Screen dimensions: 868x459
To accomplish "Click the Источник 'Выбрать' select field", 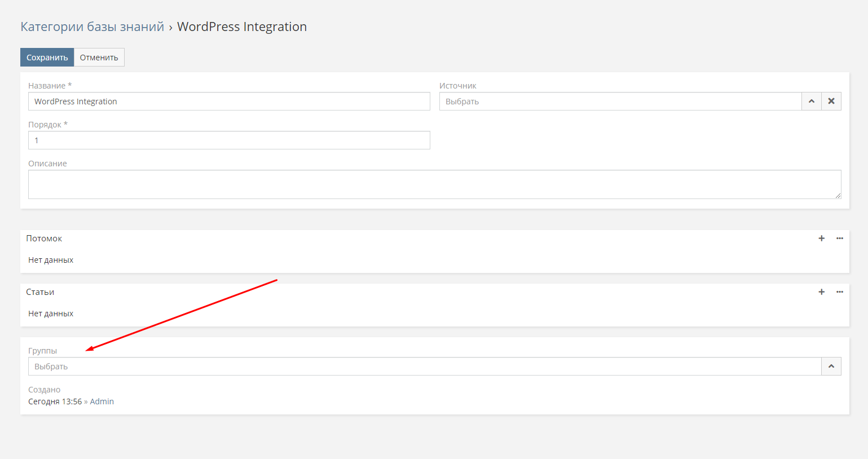I will (x=620, y=101).
